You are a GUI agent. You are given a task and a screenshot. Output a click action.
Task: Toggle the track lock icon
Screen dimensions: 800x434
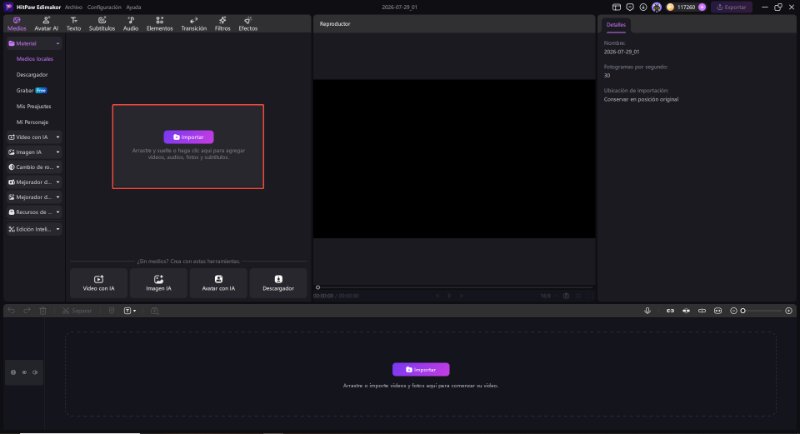[13, 372]
